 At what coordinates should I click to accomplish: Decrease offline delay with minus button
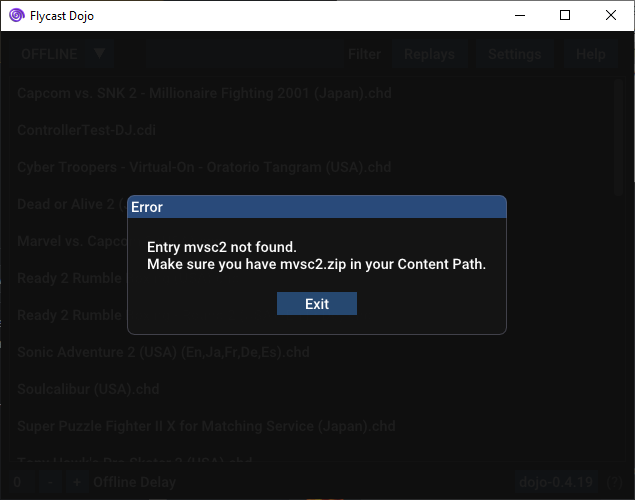50,482
